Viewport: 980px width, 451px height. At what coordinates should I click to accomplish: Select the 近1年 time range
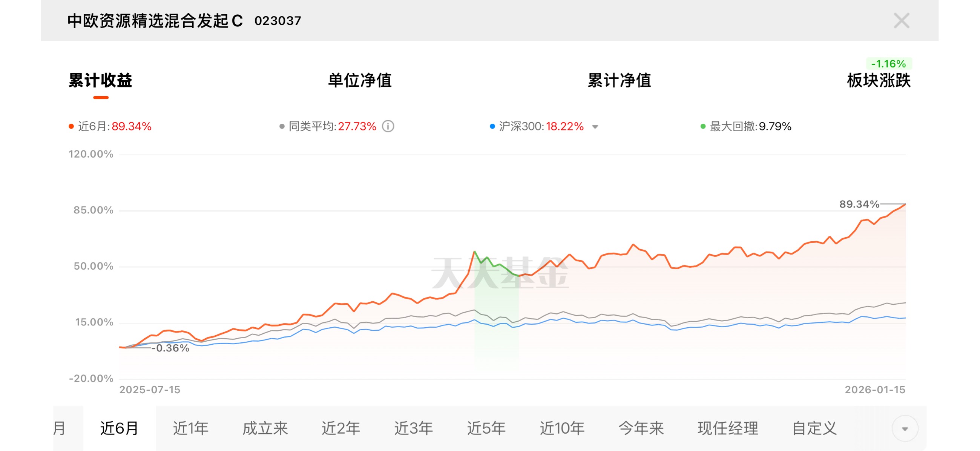[x=190, y=428]
